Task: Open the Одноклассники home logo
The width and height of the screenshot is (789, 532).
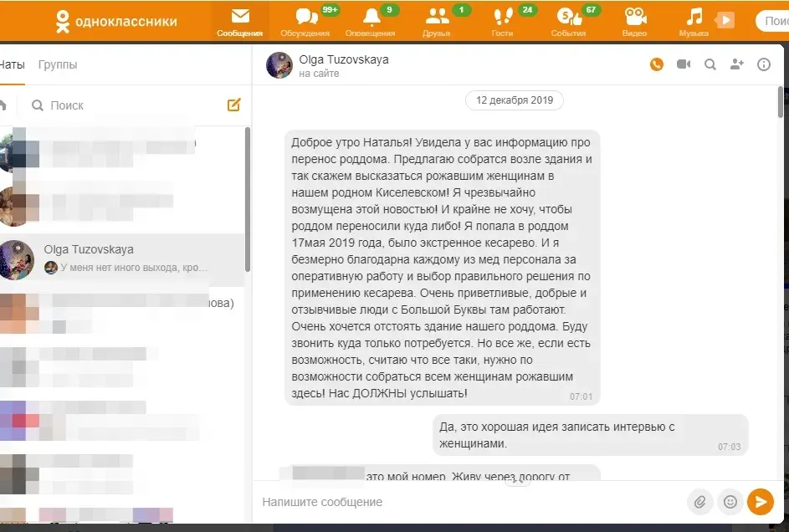Action: pyautogui.click(x=116, y=22)
